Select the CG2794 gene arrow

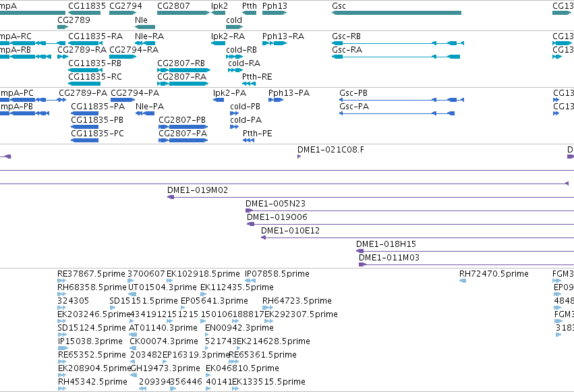[123, 13]
